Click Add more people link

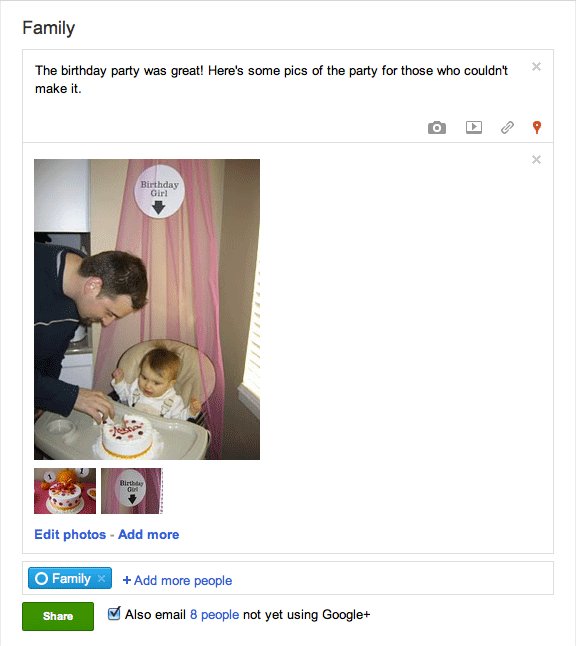[x=183, y=580]
